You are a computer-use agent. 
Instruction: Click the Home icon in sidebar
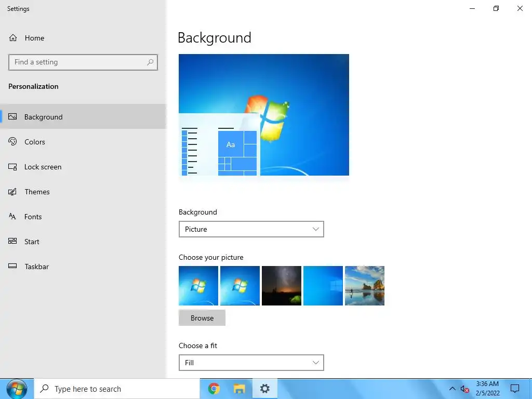click(13, 38)
